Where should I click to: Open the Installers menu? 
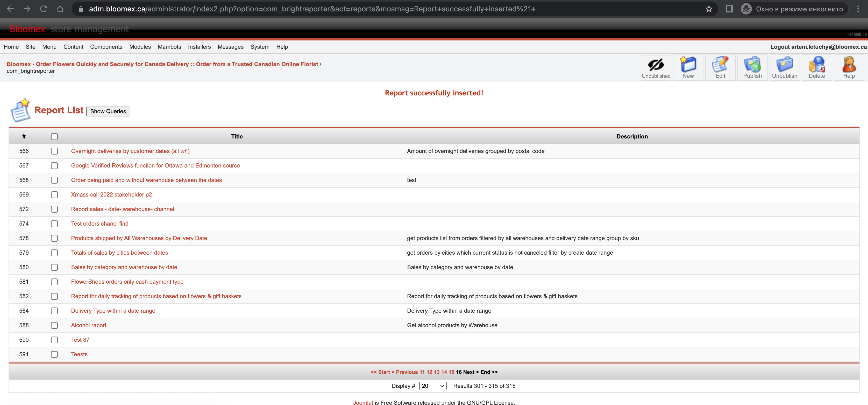[x=199, y=47]
